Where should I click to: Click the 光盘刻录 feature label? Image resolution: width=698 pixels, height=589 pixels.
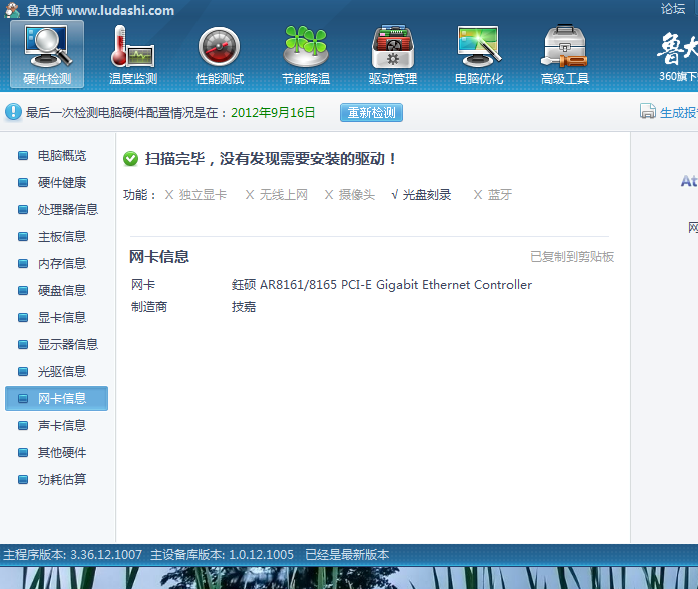[426, 195]
